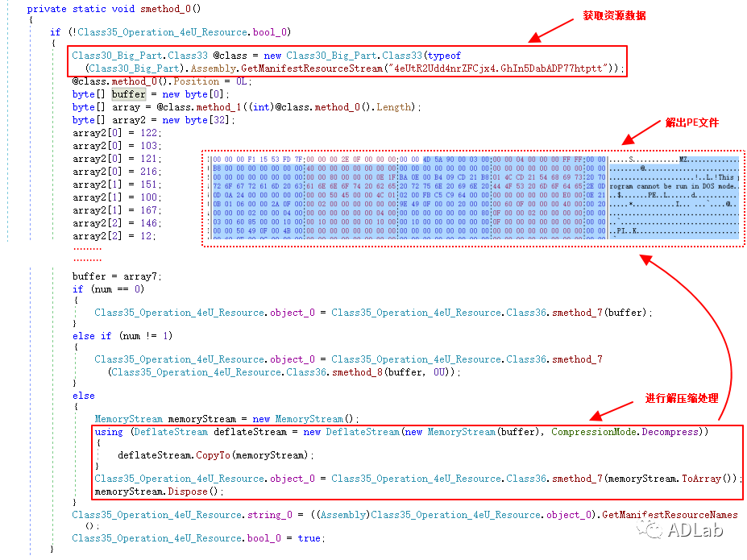
Task: Click the GetManifestResourceNames method call
Action: point(670,515)
